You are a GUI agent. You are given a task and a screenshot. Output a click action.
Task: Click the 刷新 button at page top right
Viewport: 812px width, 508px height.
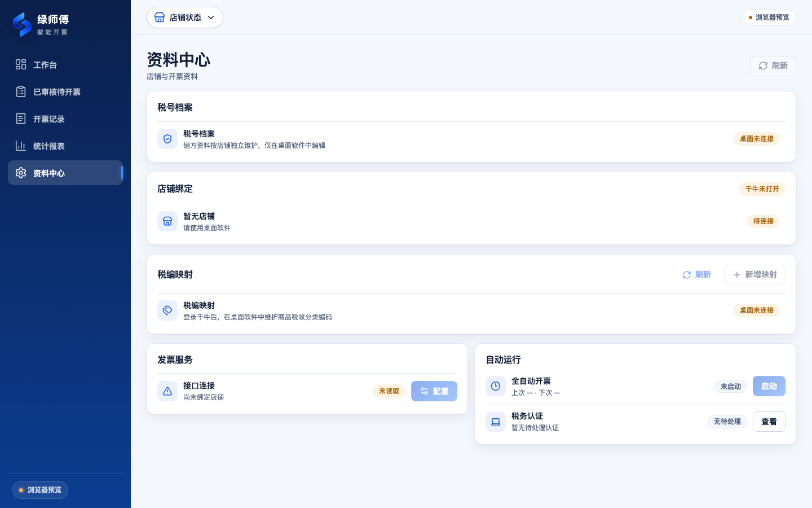pyautogui.click(x=773, y=66)
